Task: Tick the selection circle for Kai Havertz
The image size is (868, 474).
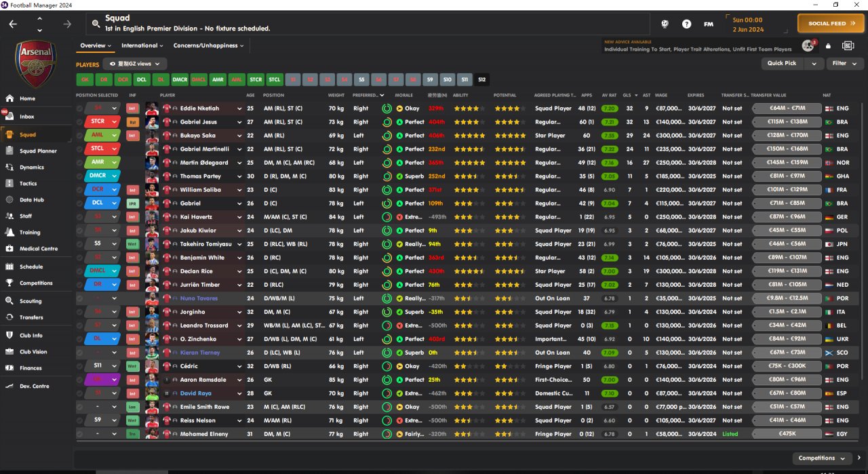Action: pyautogui.click(x=80, y=217)
